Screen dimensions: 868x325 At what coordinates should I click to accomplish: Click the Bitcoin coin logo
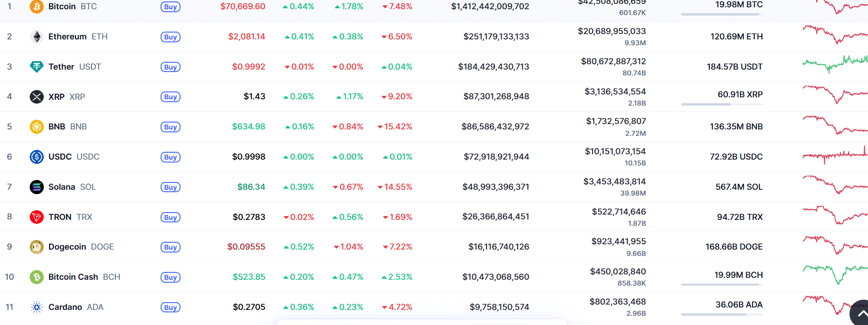point(36,7)
